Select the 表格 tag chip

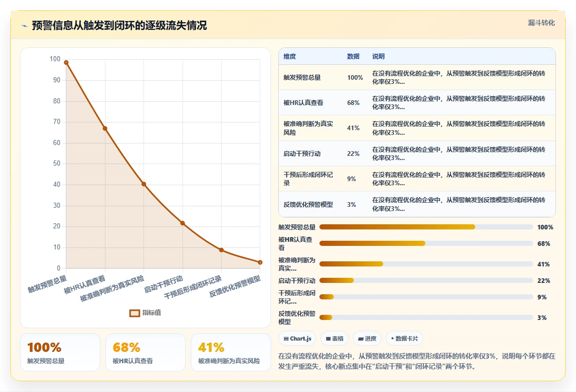click(334, 338)
